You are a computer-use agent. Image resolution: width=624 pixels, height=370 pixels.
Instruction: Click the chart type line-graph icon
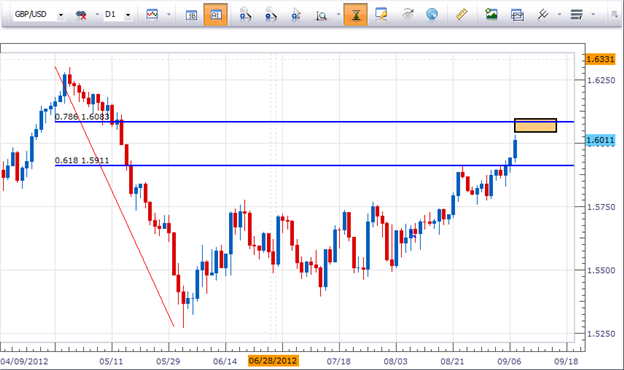click(x=152, y=15)
